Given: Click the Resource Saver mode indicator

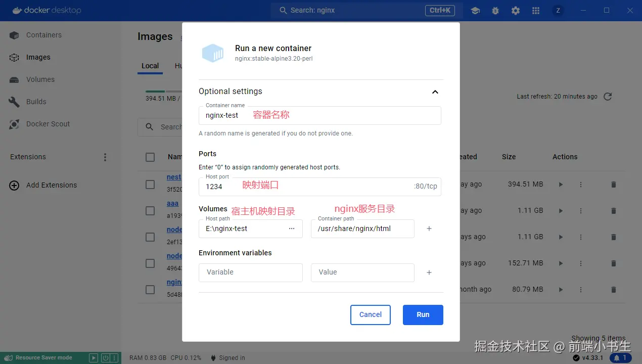Looking at the screenshot, I should (x=38, y=358).
